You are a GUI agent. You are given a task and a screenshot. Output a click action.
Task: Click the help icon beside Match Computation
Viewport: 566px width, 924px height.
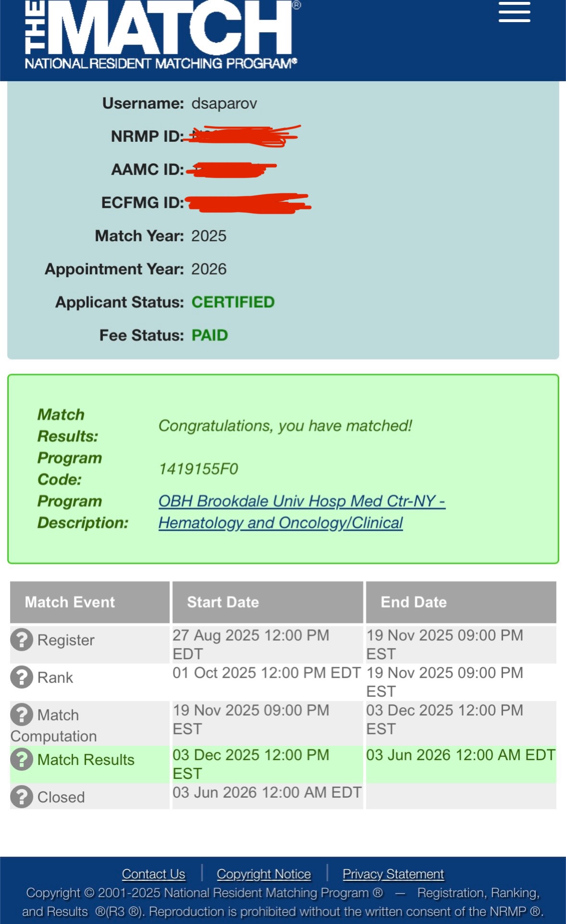[22, 715]
